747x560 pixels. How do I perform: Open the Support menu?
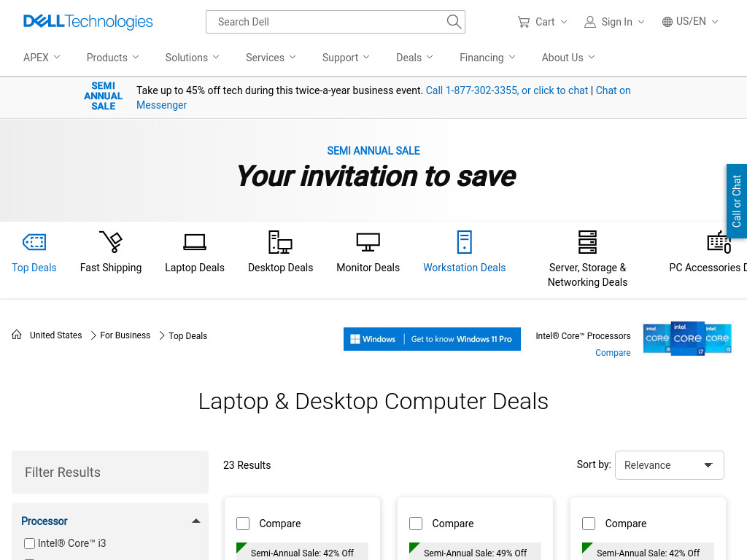click(x=346, y=58)
